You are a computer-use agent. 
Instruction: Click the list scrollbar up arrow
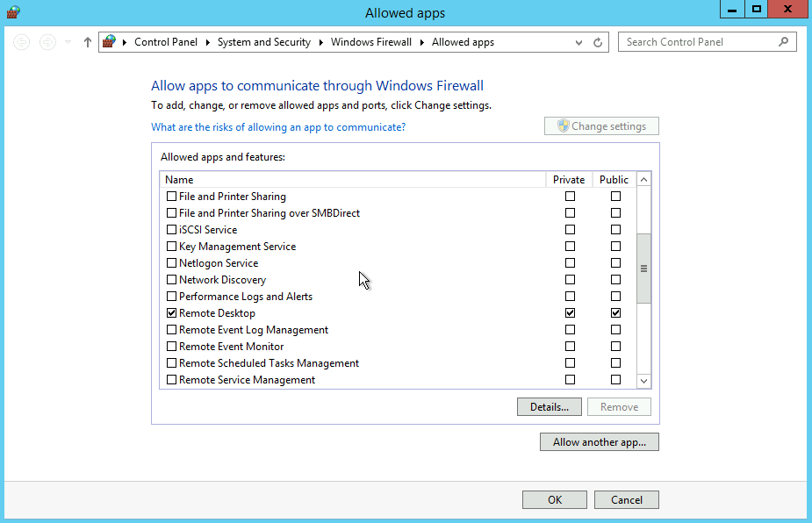pyautogui.click(x=643, y=180)
